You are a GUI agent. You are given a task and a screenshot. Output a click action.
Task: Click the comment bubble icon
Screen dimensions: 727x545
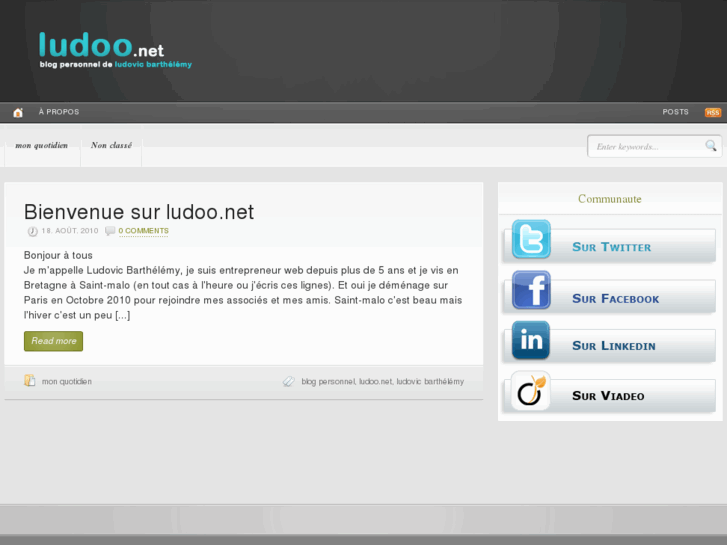pos(110,231)
